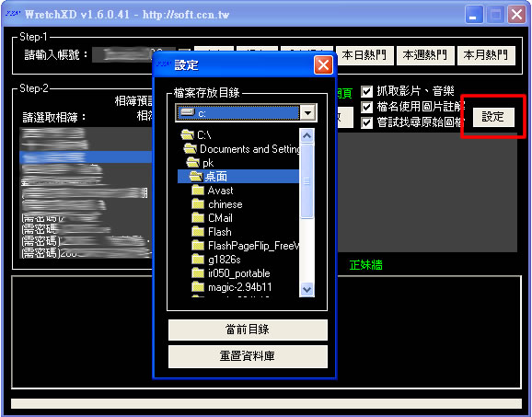Click folder list scroll up arrow
This screenshot has width=532, height=417.
pos(306,135)
